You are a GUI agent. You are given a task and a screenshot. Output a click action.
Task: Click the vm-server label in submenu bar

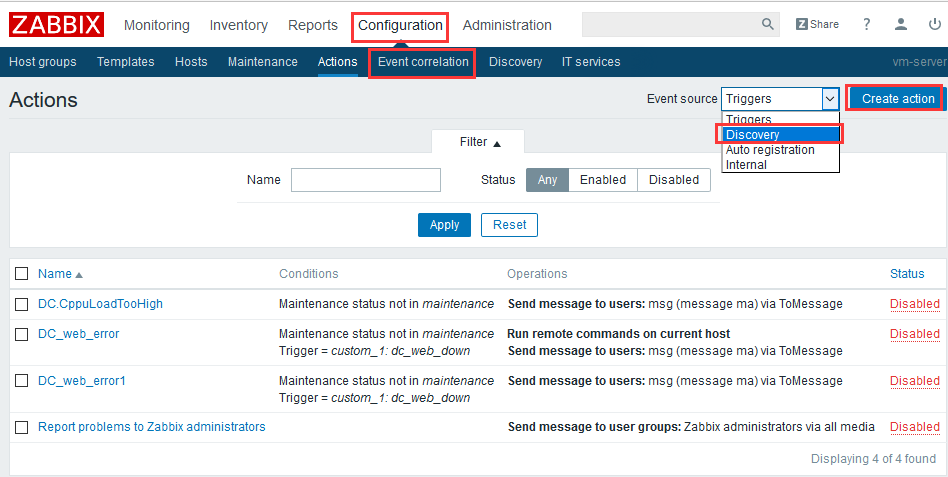(920, 62)
